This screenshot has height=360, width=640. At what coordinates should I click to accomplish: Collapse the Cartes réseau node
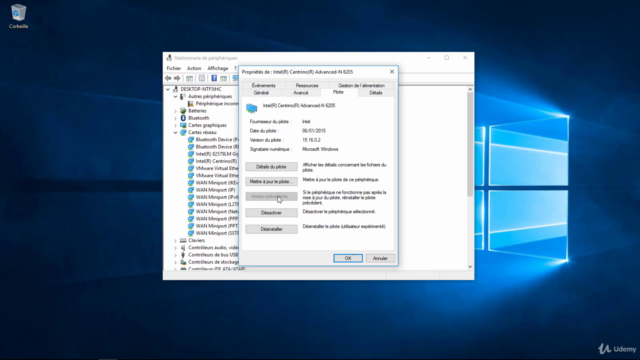click(x=175, y=133)
